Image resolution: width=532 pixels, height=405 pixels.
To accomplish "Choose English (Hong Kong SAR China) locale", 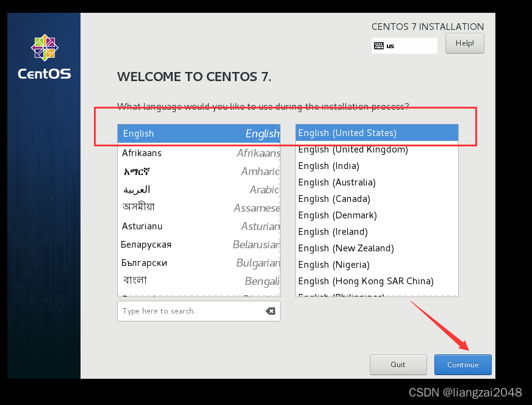I will [377, 281].
